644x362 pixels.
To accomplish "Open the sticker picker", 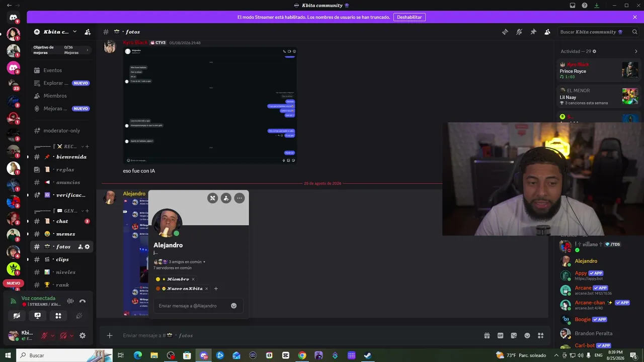I will click(514, 335).
